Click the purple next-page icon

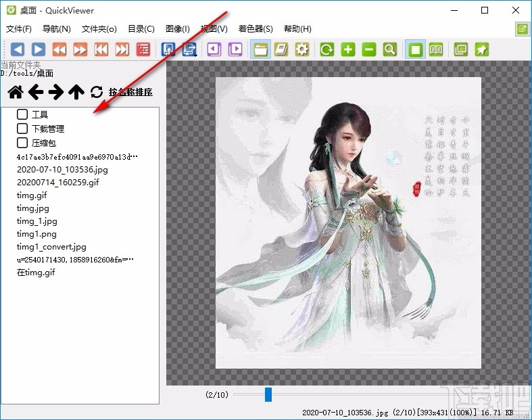[235, 49]
